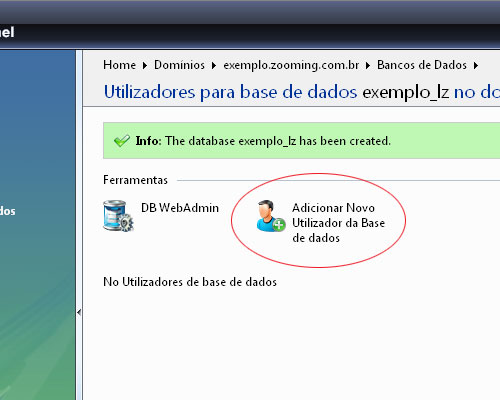The image size is (500, 400).
Task: Click Adicionar Novo Utilizador da Base de dados
Action: click(338, 223)
